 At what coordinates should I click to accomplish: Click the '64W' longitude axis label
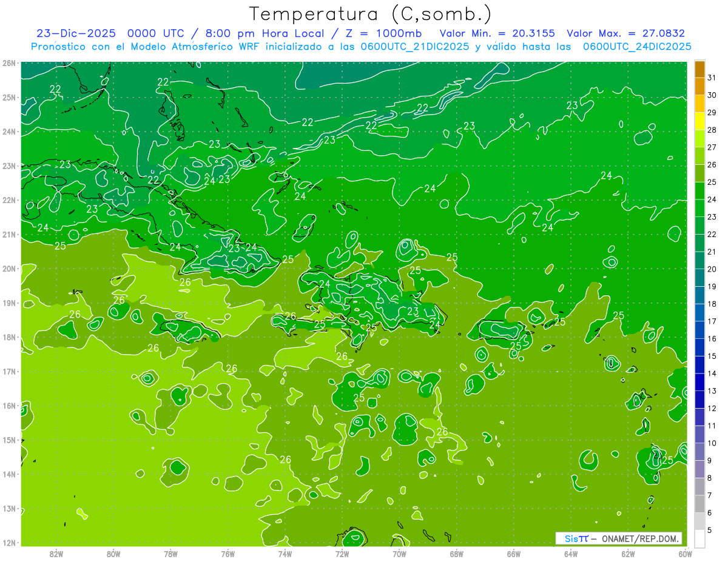click(x=571, y=554)
